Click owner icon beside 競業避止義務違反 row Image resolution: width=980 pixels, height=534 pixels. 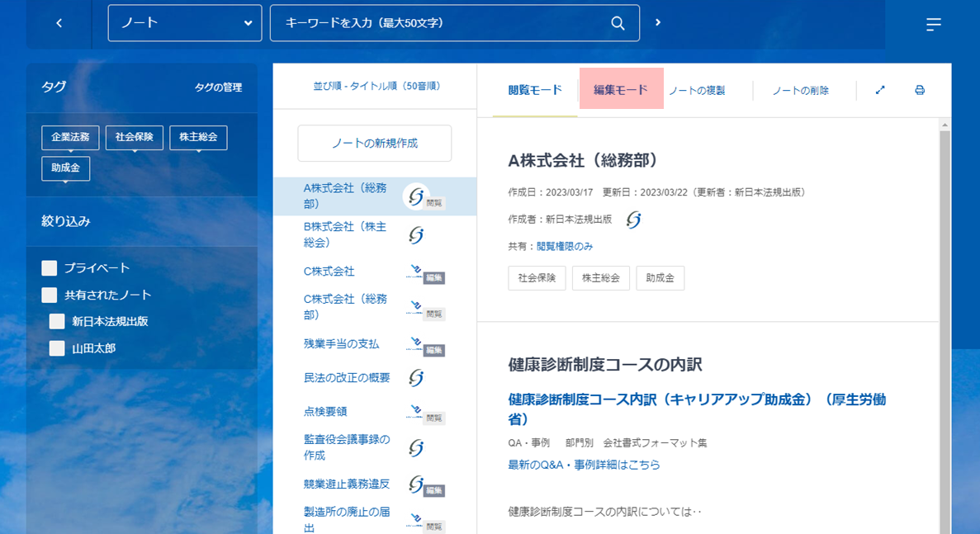pos(415,484)
